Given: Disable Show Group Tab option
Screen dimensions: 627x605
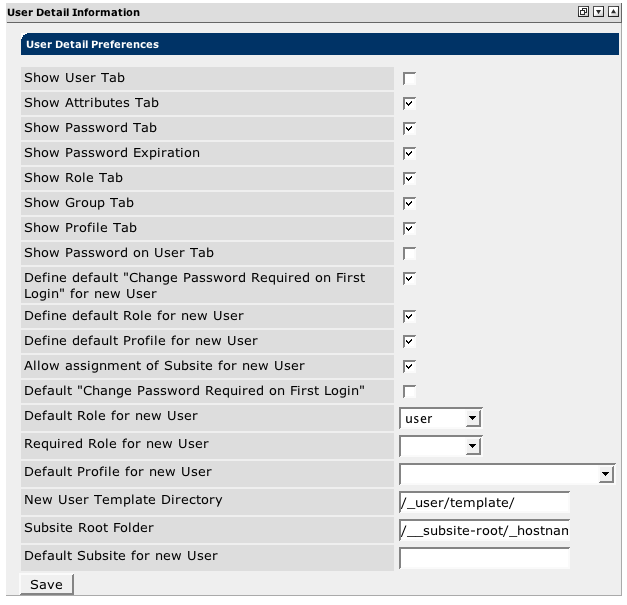Looking at the screenshot, I should [x=409, y=203].
